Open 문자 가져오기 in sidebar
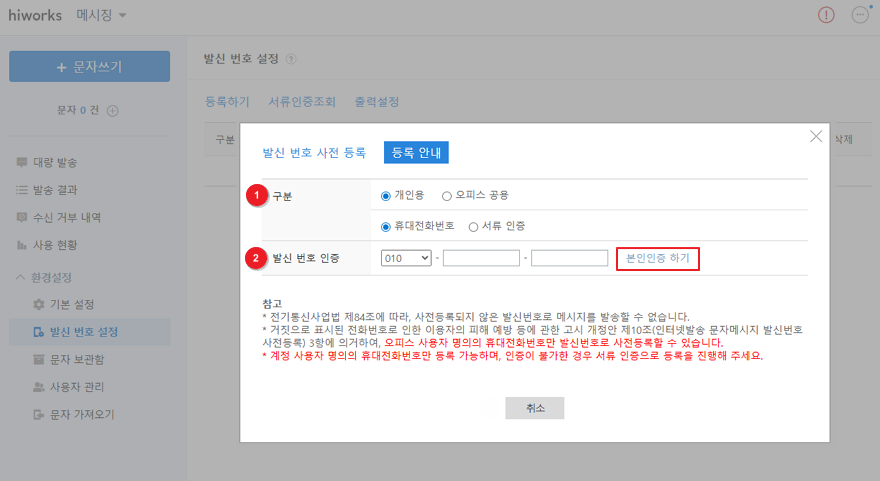 coord(80,414)
